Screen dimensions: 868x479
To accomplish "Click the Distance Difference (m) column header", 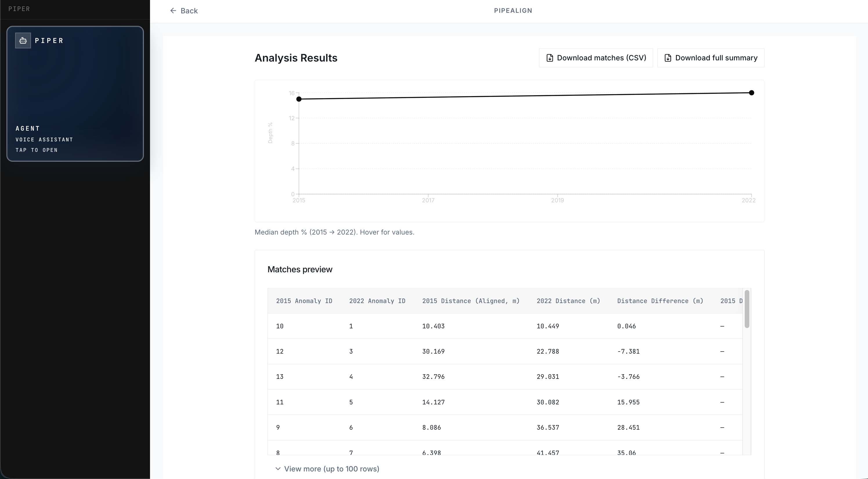I will tap(660, 301).
